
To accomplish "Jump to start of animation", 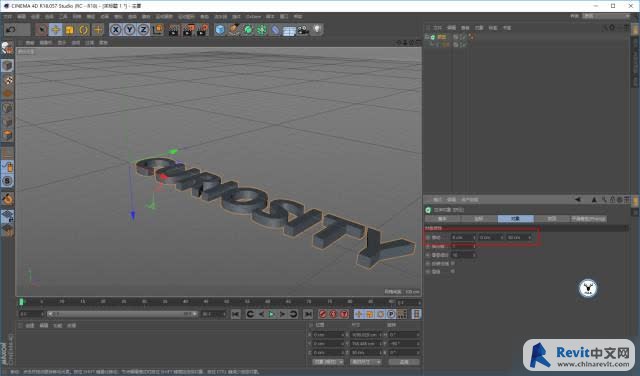I will point(236,314).
